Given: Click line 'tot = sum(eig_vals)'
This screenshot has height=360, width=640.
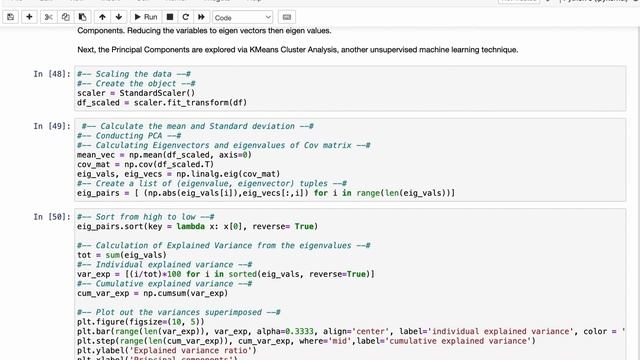Looking at the screenshot, I should (122, 255).
